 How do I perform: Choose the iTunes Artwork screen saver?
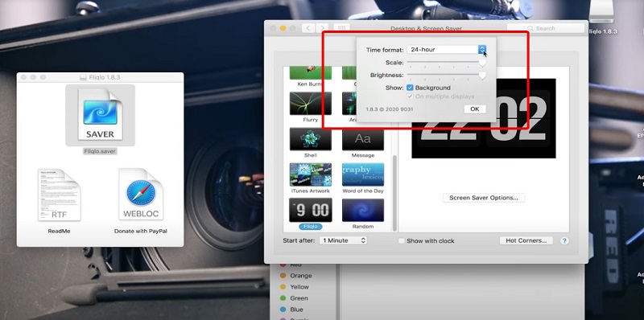[311, 174]
